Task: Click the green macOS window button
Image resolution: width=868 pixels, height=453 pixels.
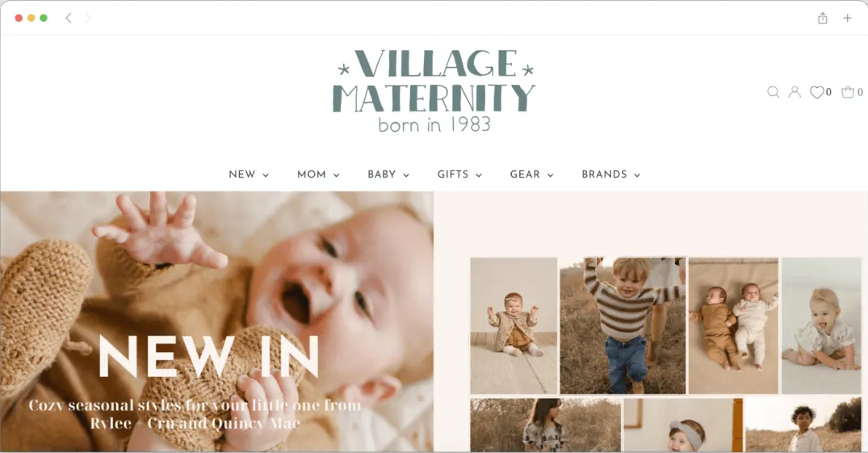Action: 44,19
